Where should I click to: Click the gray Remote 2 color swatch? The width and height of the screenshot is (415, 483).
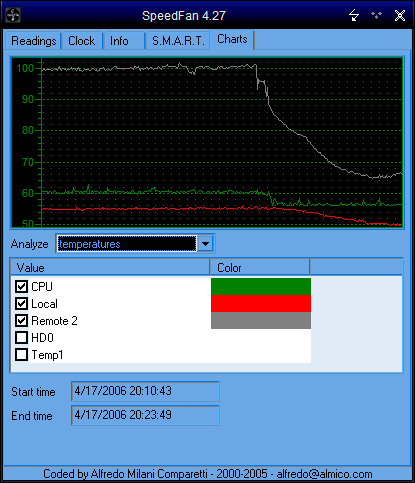click(x=261, y=320)
